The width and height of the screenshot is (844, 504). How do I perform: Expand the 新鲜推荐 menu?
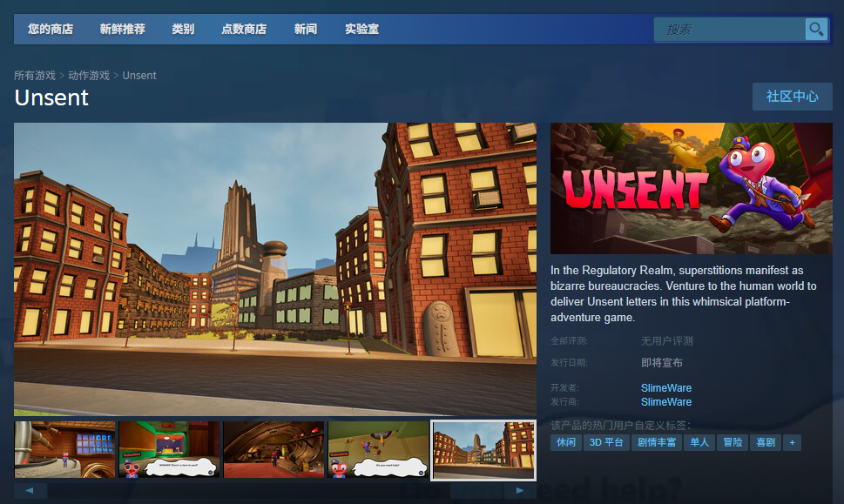point(122,29)
